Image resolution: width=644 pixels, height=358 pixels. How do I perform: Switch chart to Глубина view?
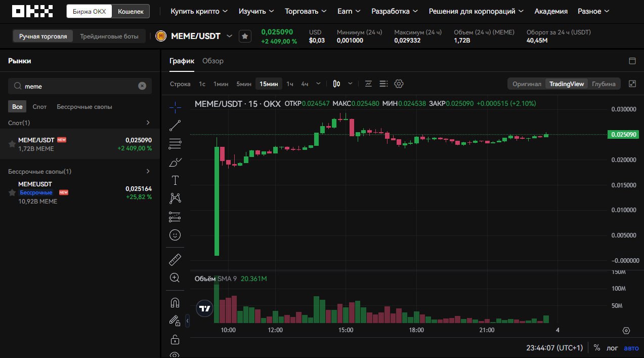pos(604,84)
